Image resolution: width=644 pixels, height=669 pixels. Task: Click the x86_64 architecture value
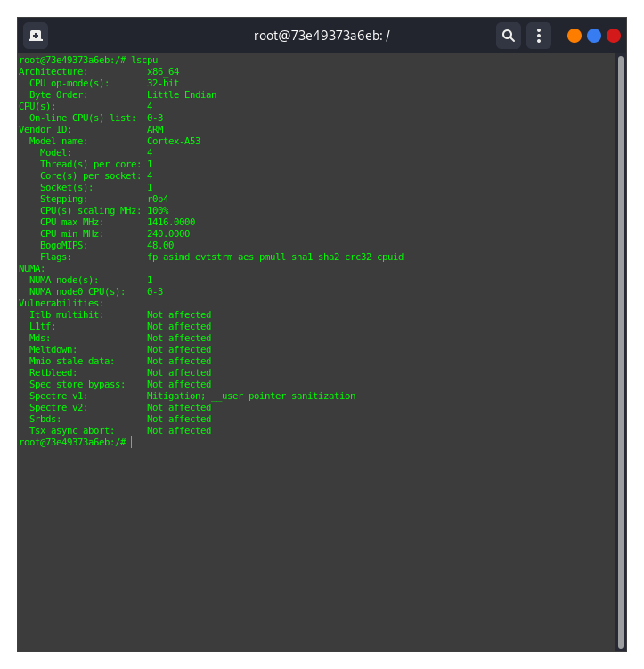[163, 71]
